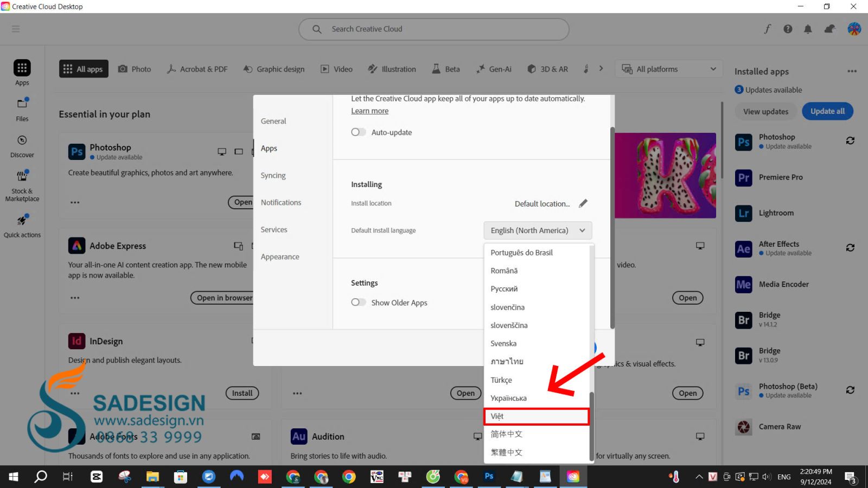The width and height of the screenshot is (868, 488).
Task: Open Quick actions sidebar section
Action: coord(22,226)
